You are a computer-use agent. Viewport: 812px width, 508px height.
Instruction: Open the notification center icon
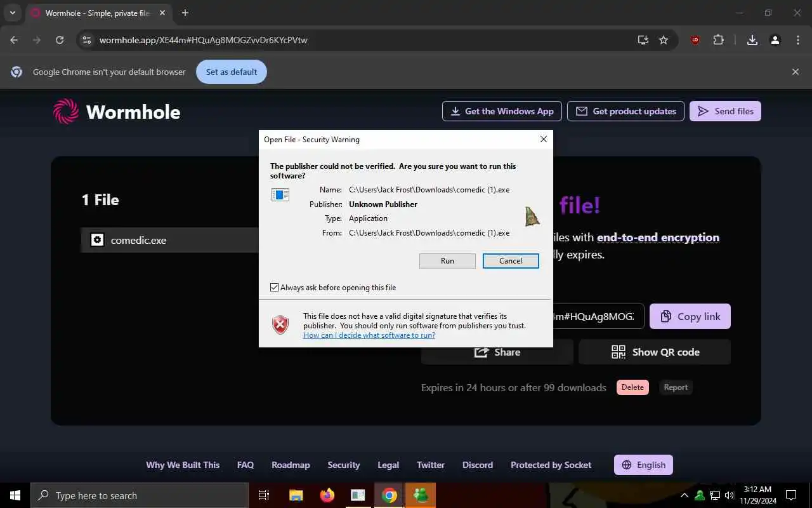[792, 495]
